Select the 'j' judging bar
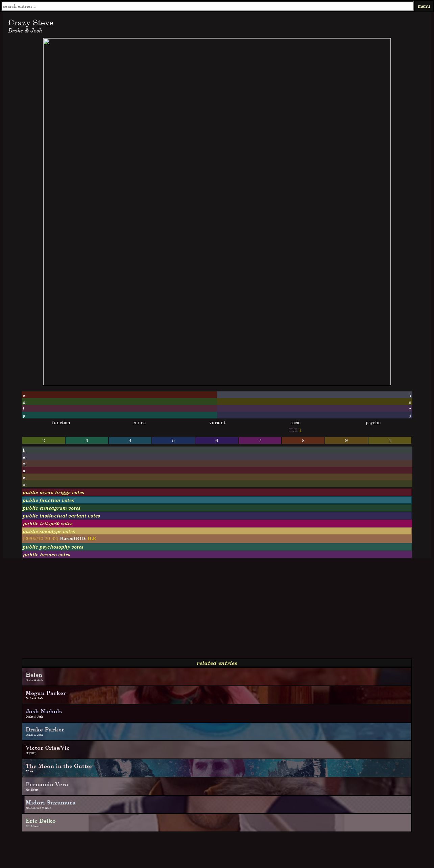 315,415
